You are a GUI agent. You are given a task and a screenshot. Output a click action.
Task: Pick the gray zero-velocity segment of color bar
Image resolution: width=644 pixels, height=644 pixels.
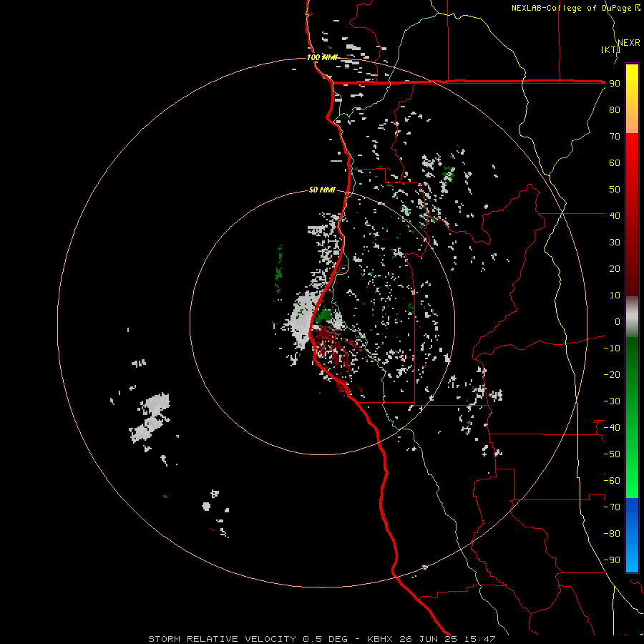pyautogui.click(x=632, y=317)
